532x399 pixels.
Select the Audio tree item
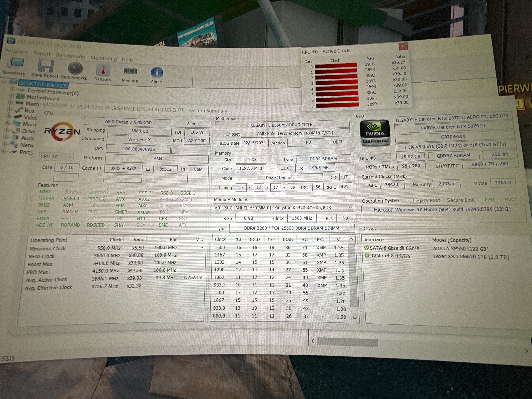pyautogui.click(x=28, y=138)
